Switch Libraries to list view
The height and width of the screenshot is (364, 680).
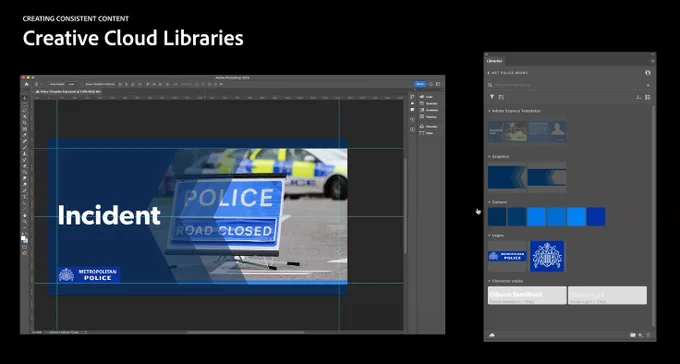coord(639,97)
